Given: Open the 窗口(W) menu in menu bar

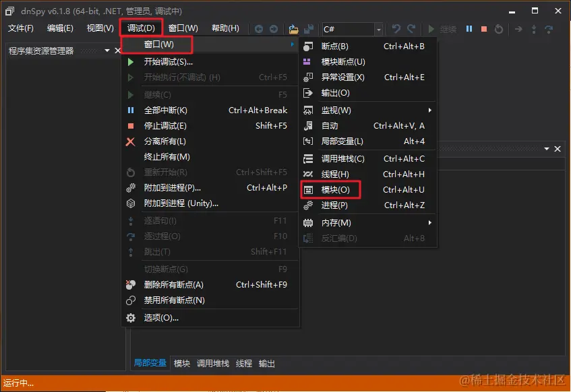Looking at the screenshot, I should point(183,28).
